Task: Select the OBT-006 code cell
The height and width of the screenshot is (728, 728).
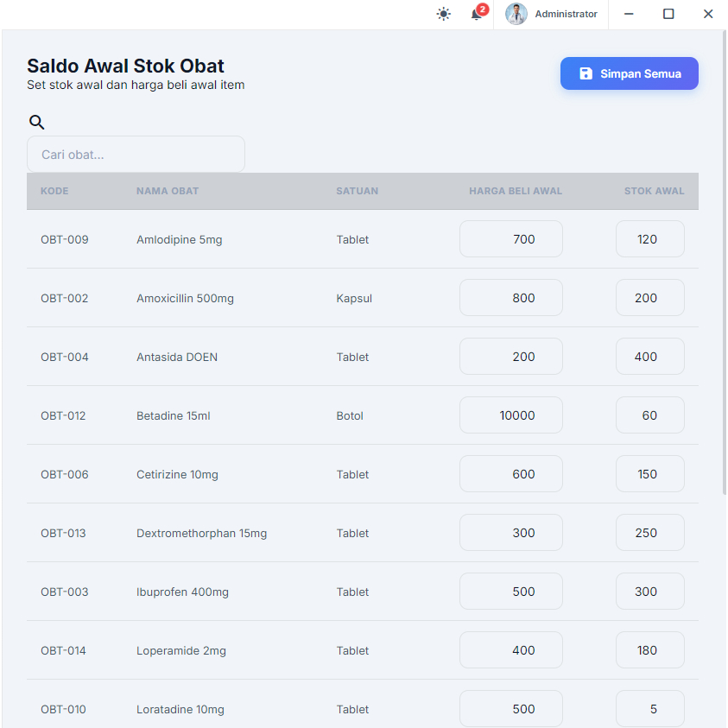Action: click(x=65, y=474)
